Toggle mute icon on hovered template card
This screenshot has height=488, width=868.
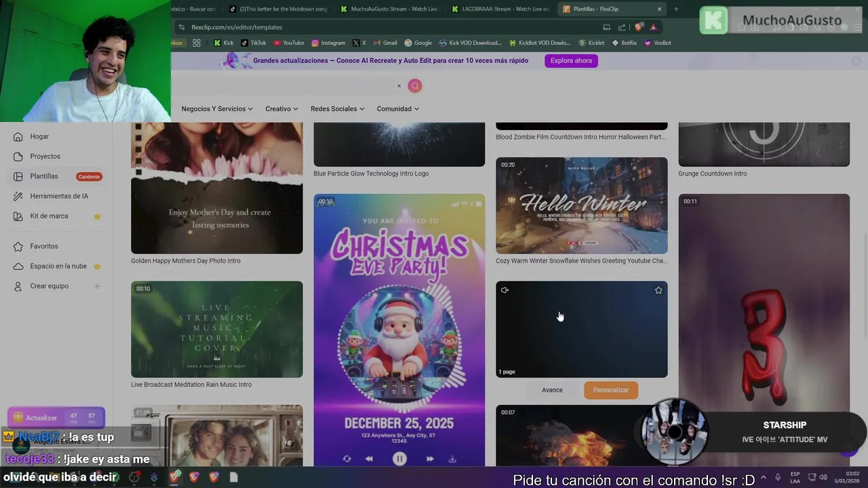pos(505,290)
